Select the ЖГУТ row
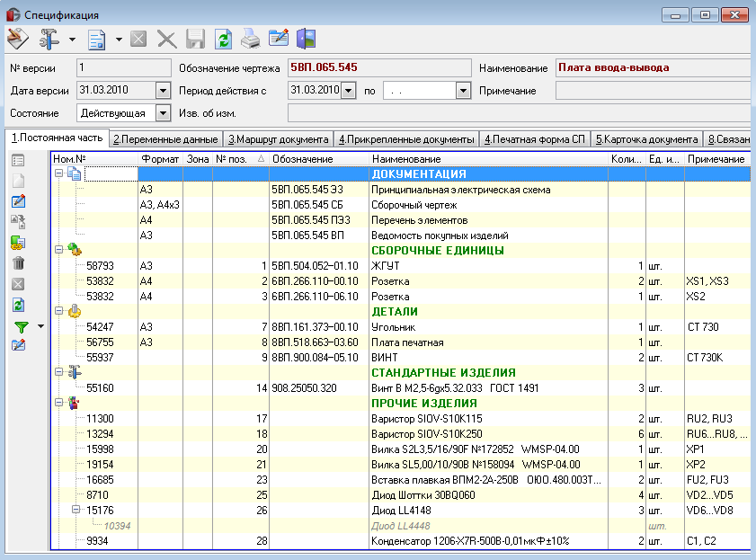756x560 pixels. (401, 265)
